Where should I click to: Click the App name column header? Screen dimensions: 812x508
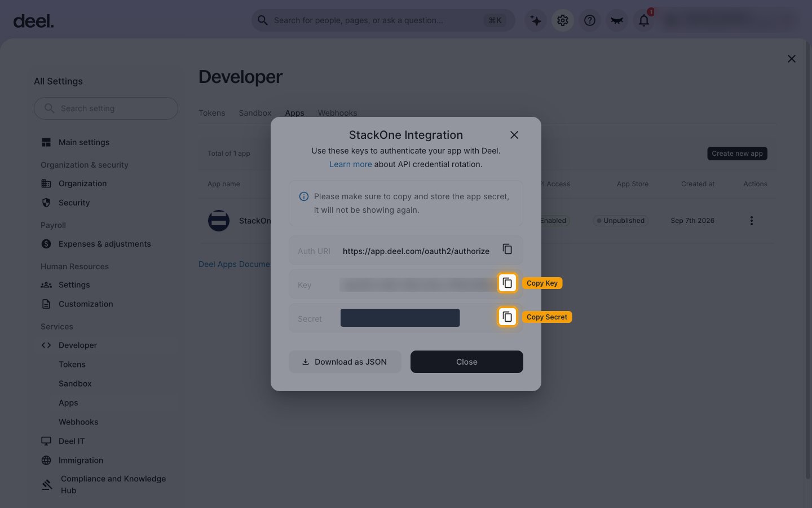(224, 184)
